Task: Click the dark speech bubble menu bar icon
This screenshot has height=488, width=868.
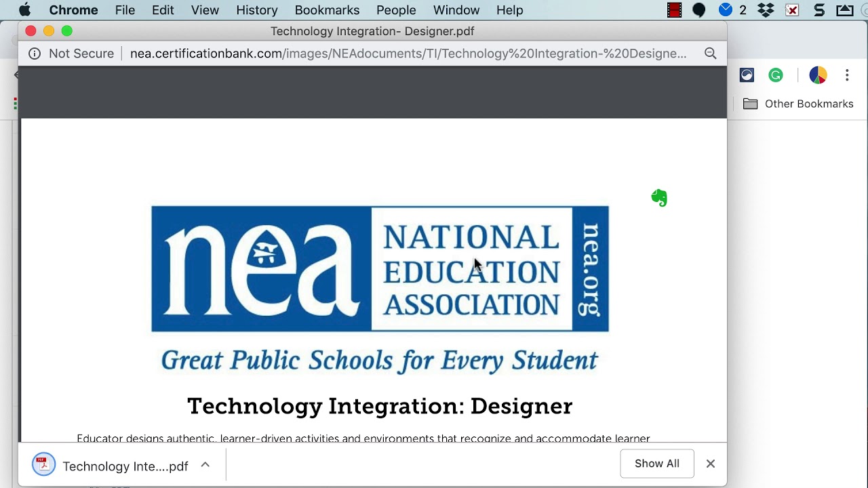Action: (x=699, y=10)
